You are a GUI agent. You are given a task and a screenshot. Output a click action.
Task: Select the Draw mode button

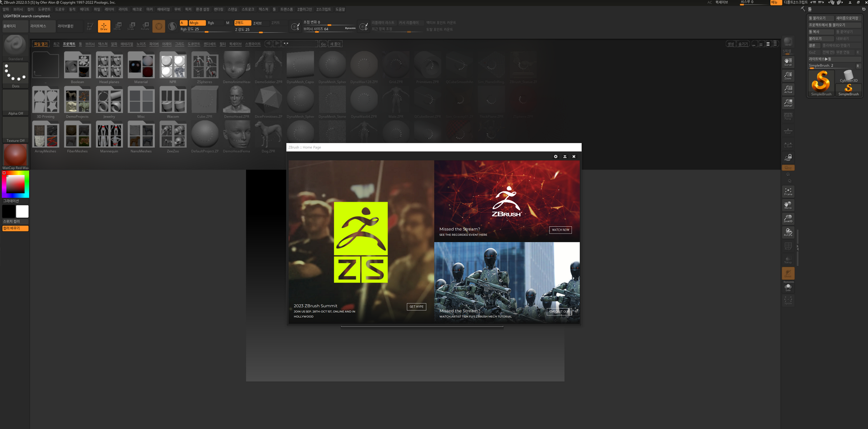click(104, 26)
